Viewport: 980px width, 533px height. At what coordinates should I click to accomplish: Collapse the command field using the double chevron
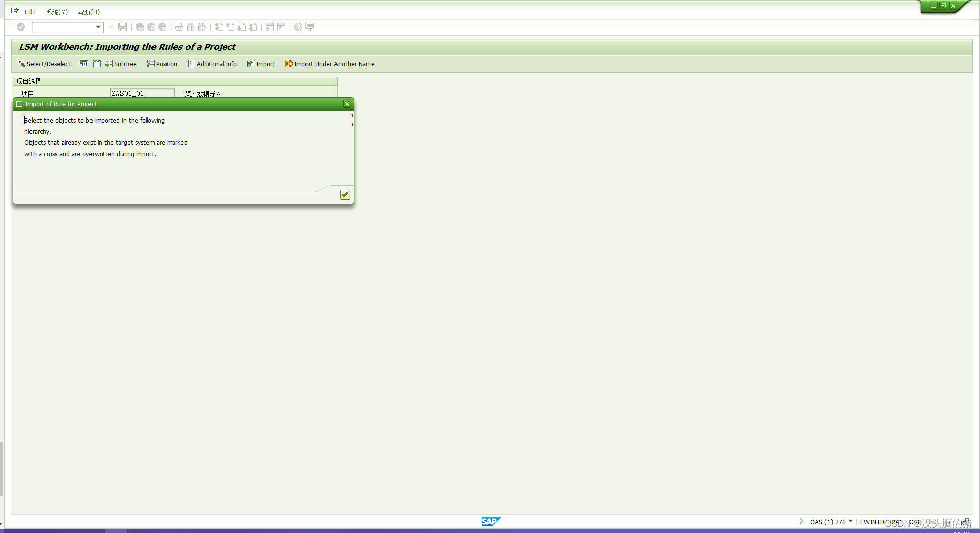111,27
